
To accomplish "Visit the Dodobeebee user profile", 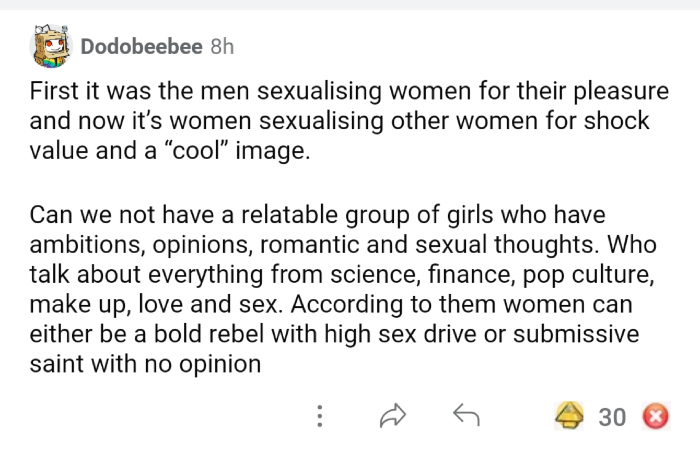I will (x=141, y=47).
